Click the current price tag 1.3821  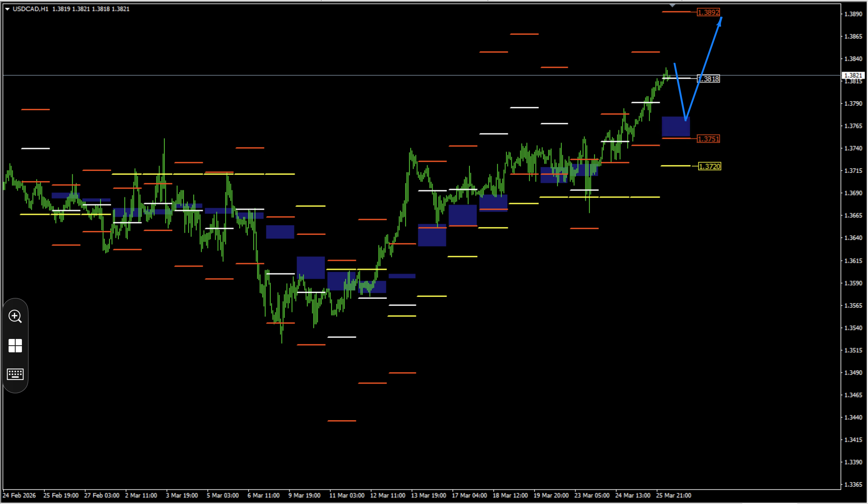click(853, 75)
